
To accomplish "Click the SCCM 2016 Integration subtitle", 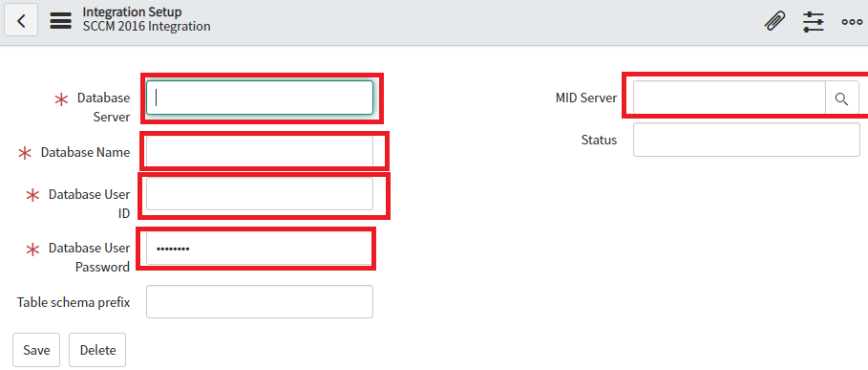I will (146, 26).
